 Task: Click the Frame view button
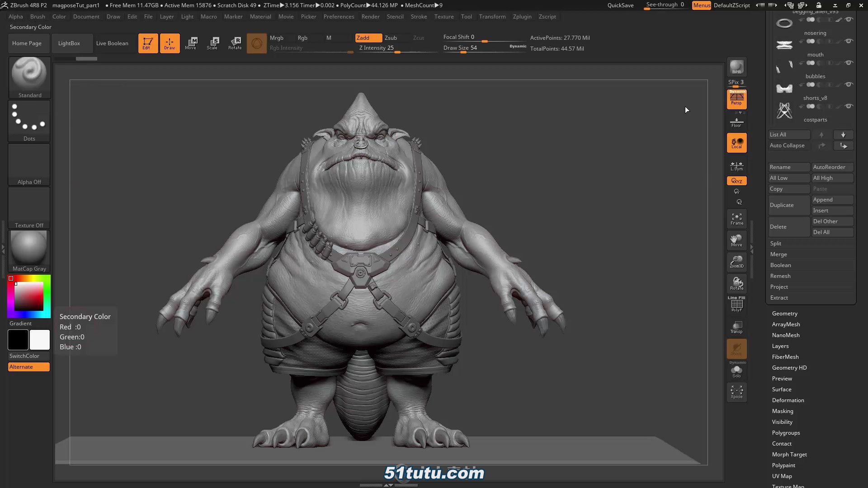[736, 219]
